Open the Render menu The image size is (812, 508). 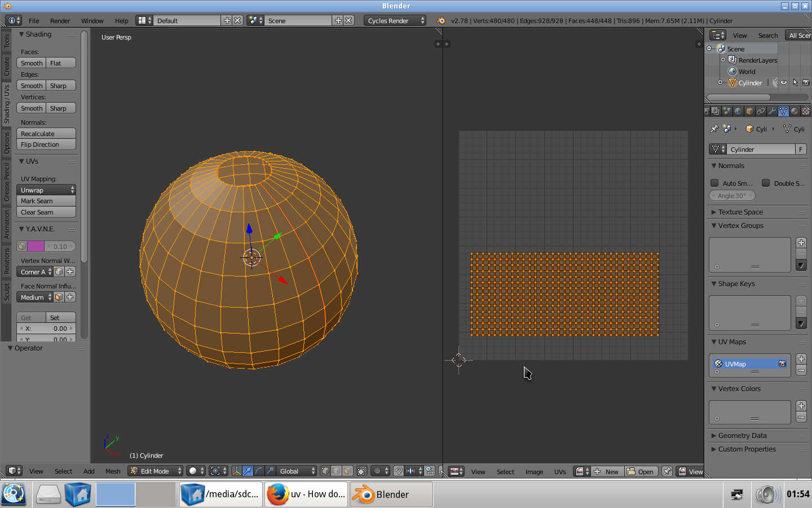pos(60,20)
